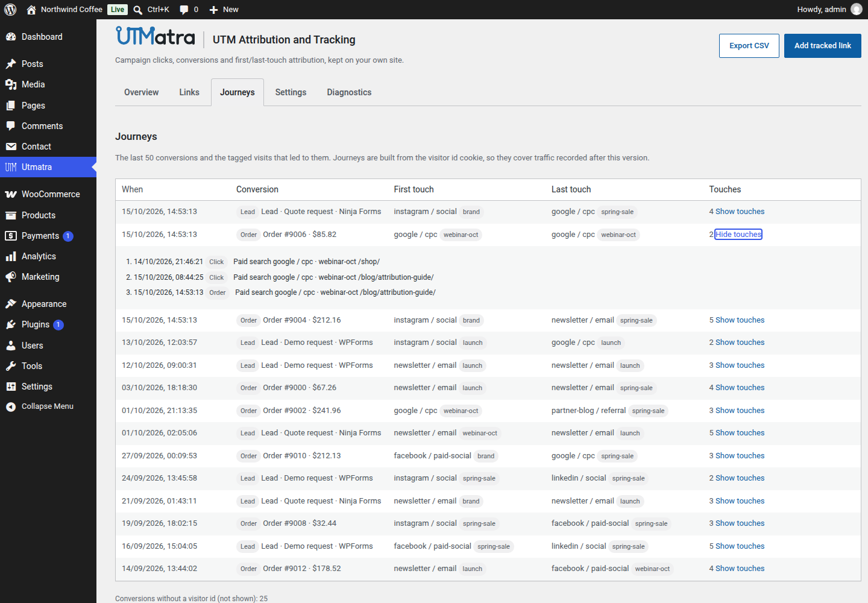Click the admin avatar icon
This screenshot has width=868, height=603.
(857, 10)
